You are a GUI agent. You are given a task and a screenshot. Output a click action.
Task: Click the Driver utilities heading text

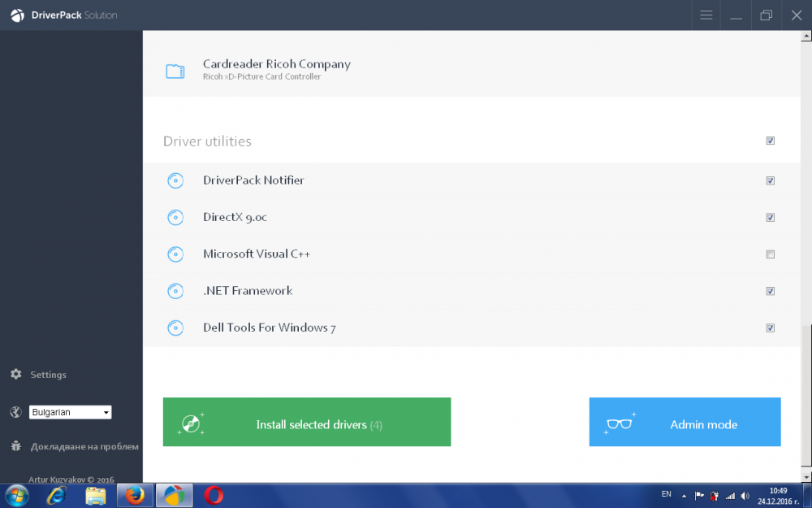click(207, 141)
